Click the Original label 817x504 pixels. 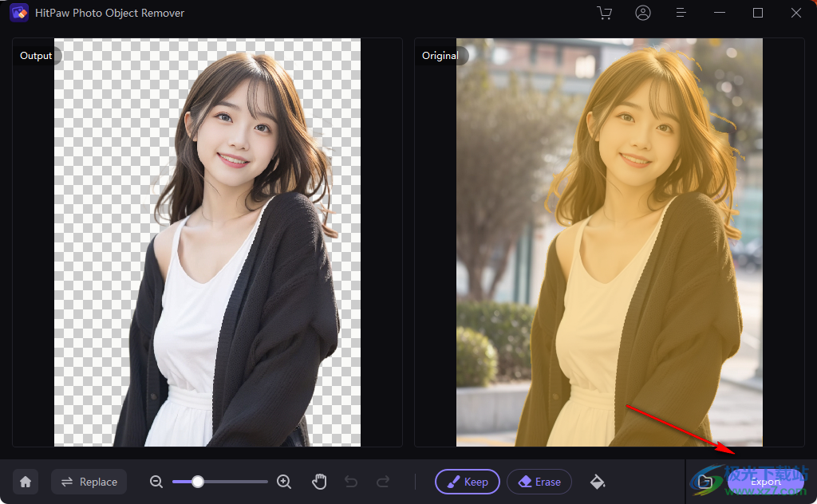click(440, 56)
